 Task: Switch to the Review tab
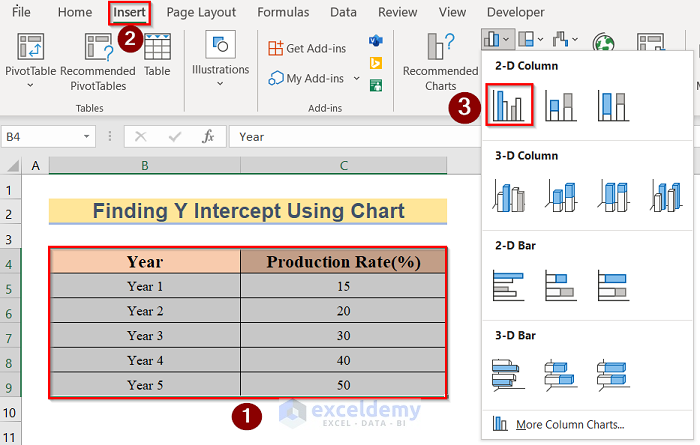(x=397, y=12)
